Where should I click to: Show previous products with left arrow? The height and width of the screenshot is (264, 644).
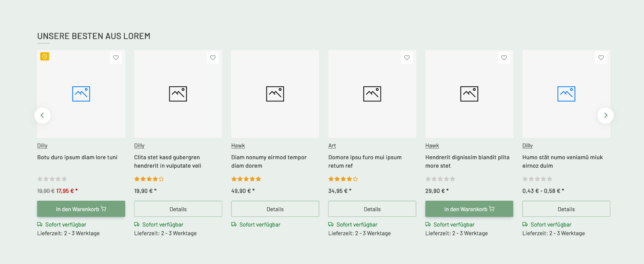pos(42,115)
